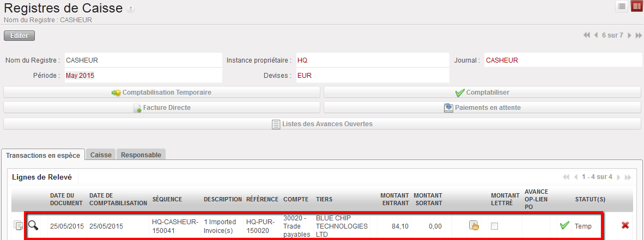Open Paiements en attente

(x=482, y=108)
